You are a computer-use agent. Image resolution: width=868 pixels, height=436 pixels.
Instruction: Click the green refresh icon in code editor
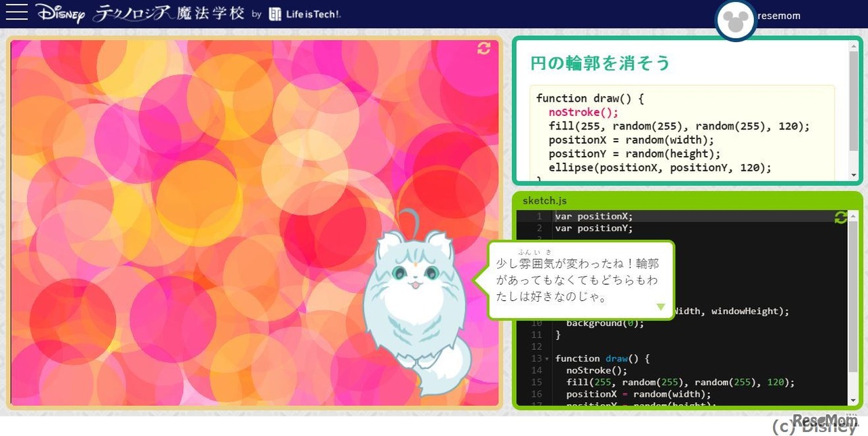(x=841, y=217)
